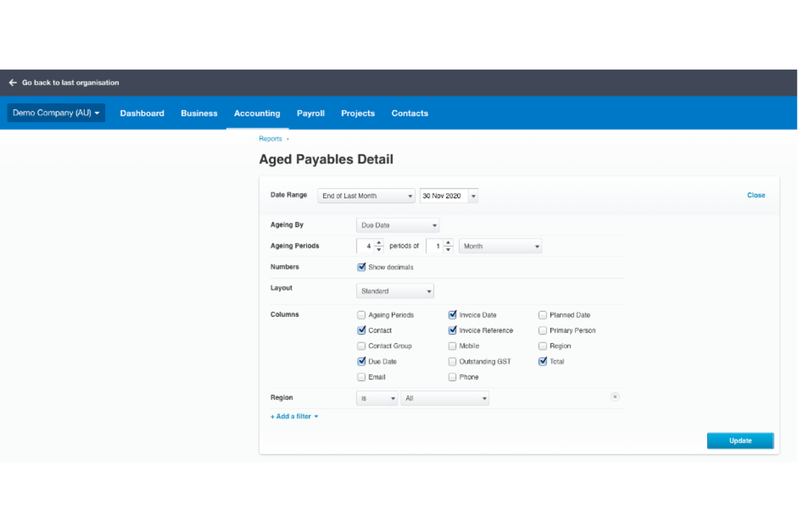The image size is (798, 532).
Task: Click the Reports breadcrumb link
Action: point(271,139)
